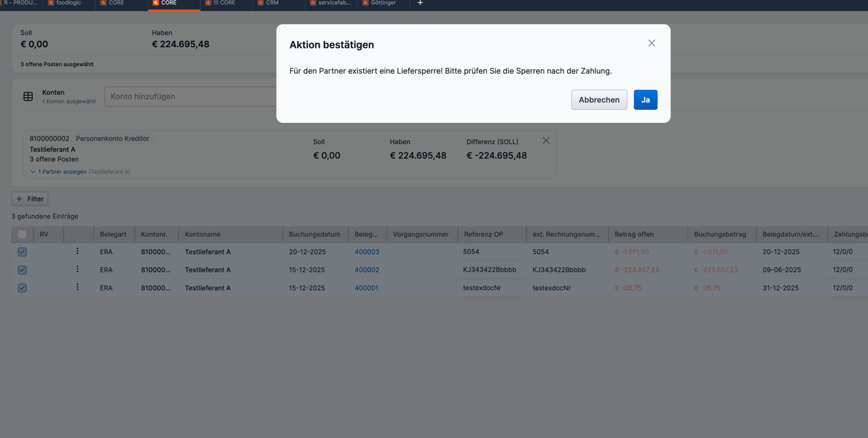Open the kebab menu on row 400001
This screenshot has width=868, height=438.
tap(78, 287)
